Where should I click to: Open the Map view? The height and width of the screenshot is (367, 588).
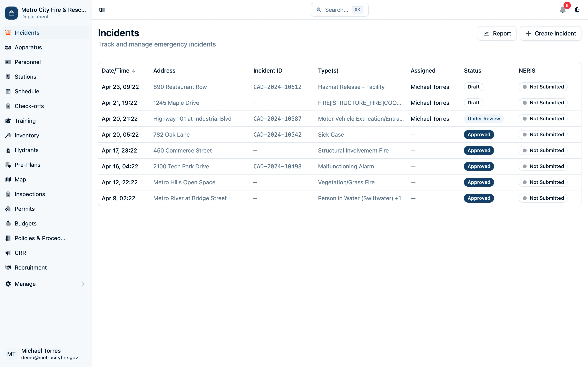(20, 179)
